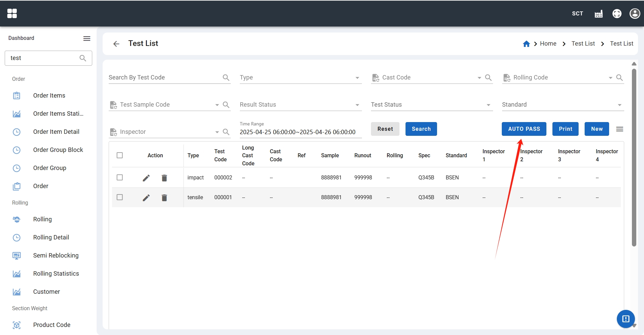Open the user account profile icon

pyautogui.click(x=635, y=13)
